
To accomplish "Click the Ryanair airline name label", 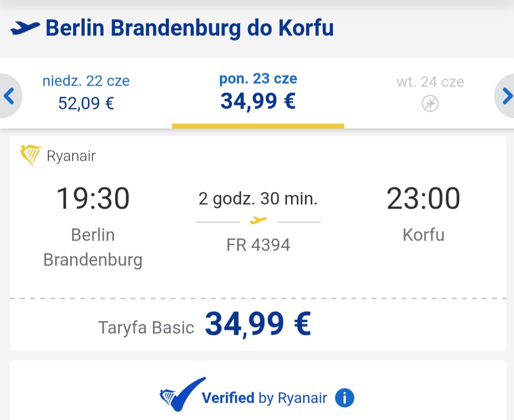I will coord(71,156).
